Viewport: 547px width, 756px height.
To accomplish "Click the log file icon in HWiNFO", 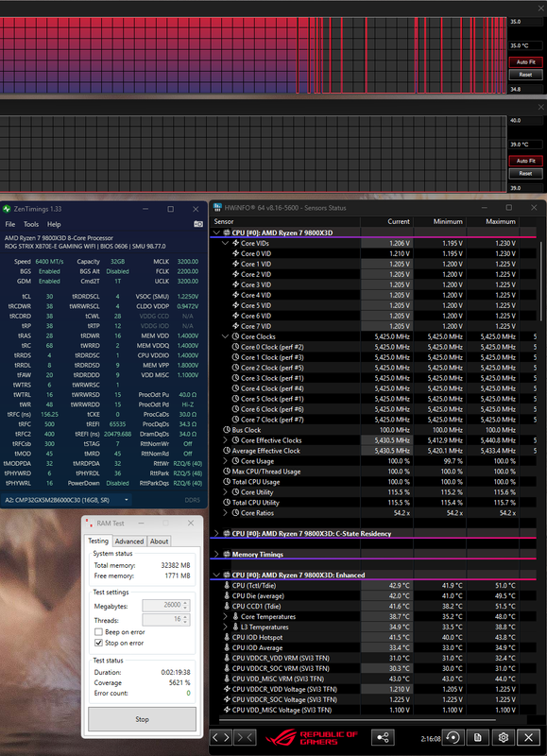I will click(x=478, y=737).
